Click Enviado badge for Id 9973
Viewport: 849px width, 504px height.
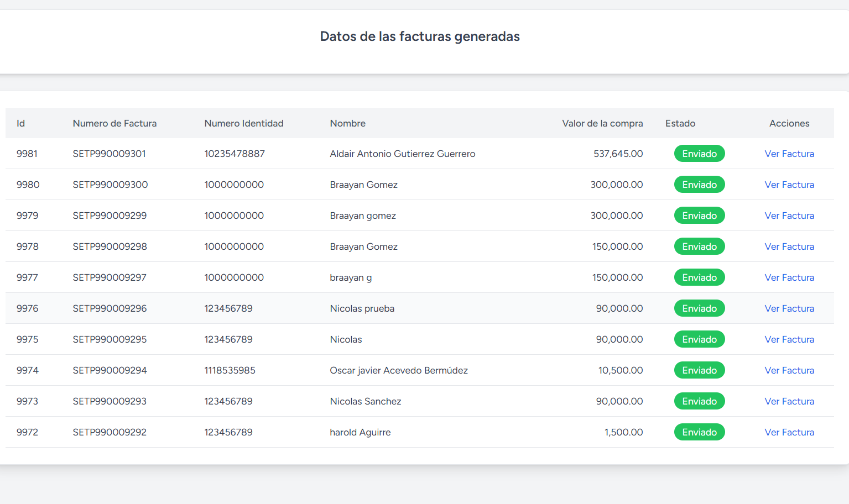pyautogui.click(x=699, y=401)
